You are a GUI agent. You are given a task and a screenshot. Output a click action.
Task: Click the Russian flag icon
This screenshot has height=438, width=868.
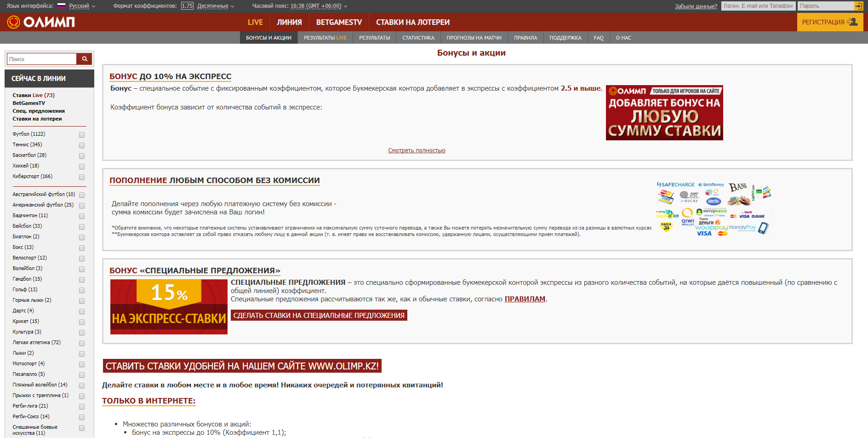tap(61, 6)
